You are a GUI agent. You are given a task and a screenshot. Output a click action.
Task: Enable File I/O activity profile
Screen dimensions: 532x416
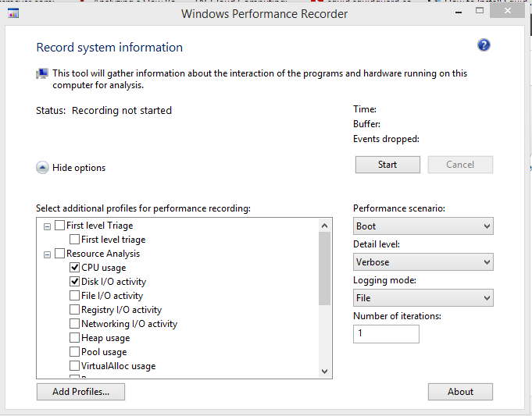point(75,296)
